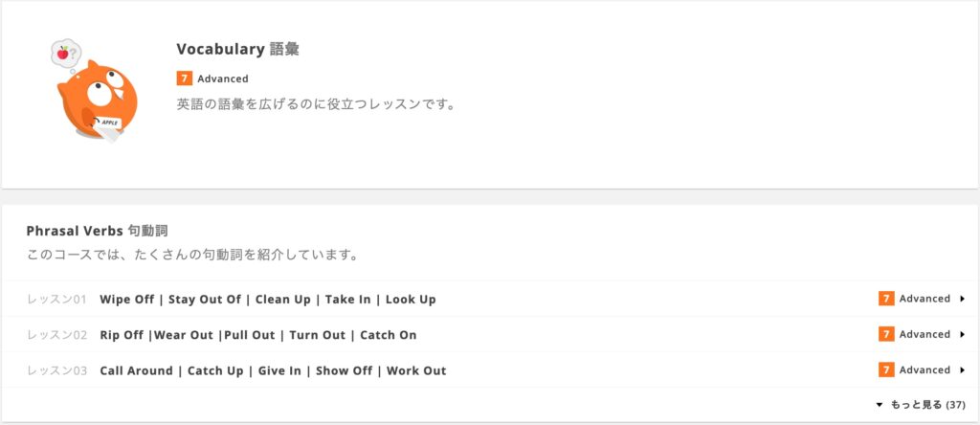
Task: Click the level 7 badge on lesson 02
Action: [885, 334]
